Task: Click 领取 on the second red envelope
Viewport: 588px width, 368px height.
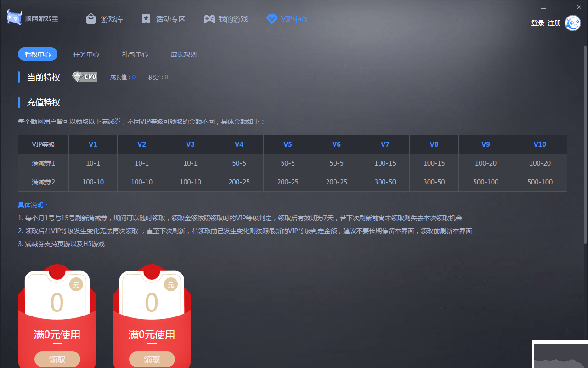Action: pos(152,359)
